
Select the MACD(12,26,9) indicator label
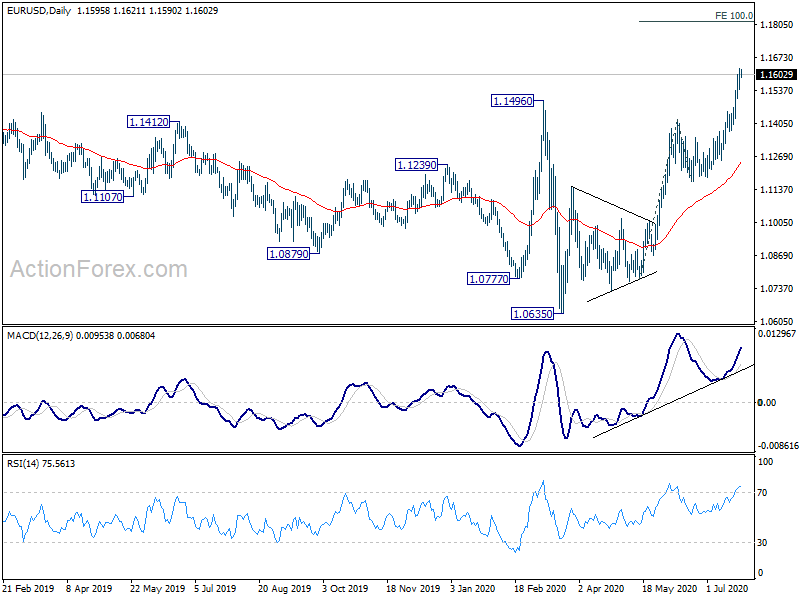[x=40, y=336]
